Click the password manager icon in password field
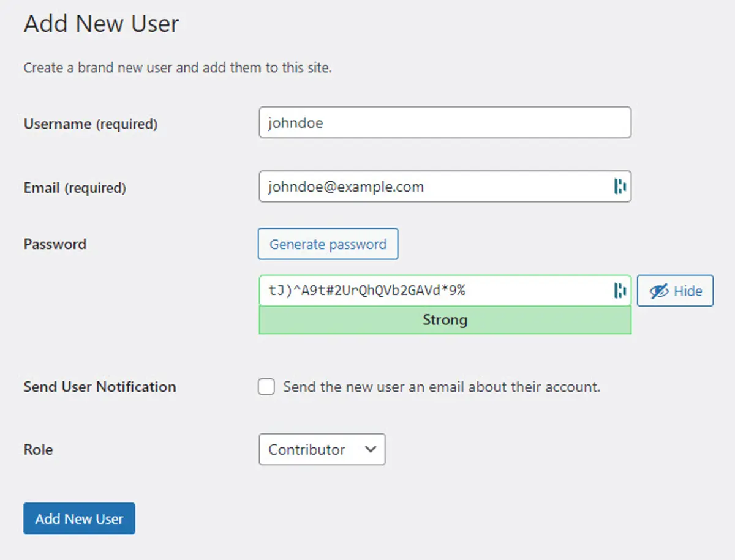This screenshot has height=560, width=735. (620, 291)
